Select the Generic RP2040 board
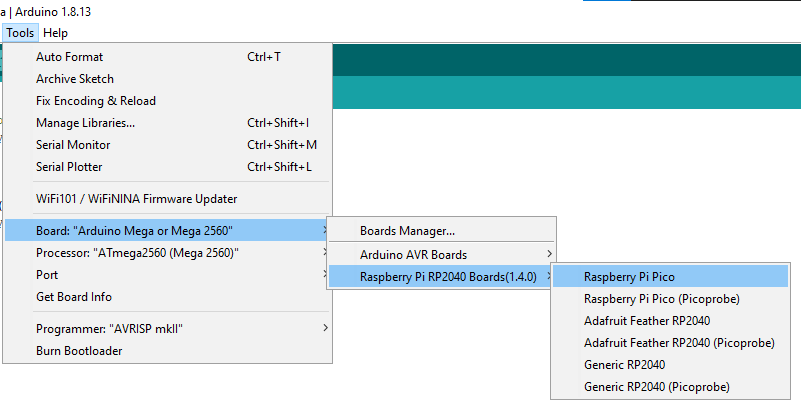The height and width of the screenshot is (408, 801). (670, 364)
